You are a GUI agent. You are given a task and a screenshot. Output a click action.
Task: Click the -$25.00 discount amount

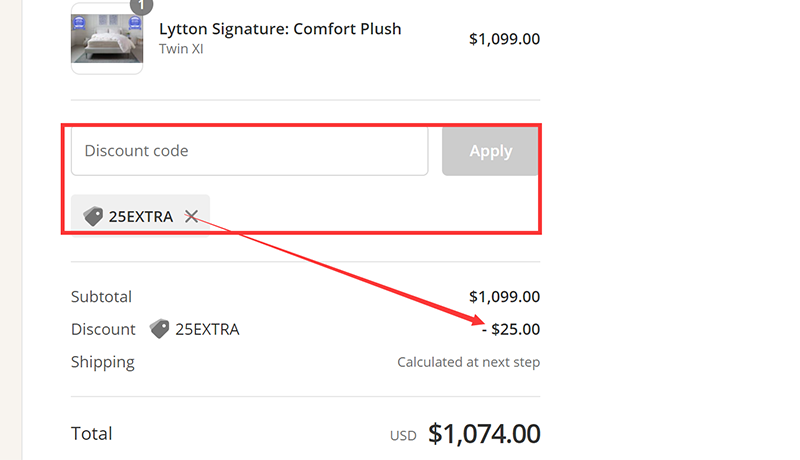click(511, 329)
